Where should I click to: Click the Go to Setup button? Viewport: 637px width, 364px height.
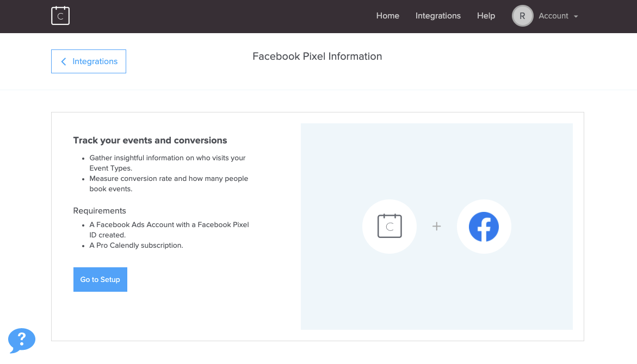(x=100, y=279)
